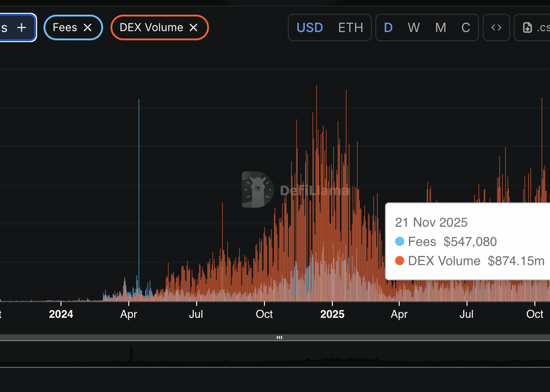The width and height of the screenshot is (550, 392).
Task: Click the orange DEX Volume dot in tooltip
Action: tap(400, 261)
